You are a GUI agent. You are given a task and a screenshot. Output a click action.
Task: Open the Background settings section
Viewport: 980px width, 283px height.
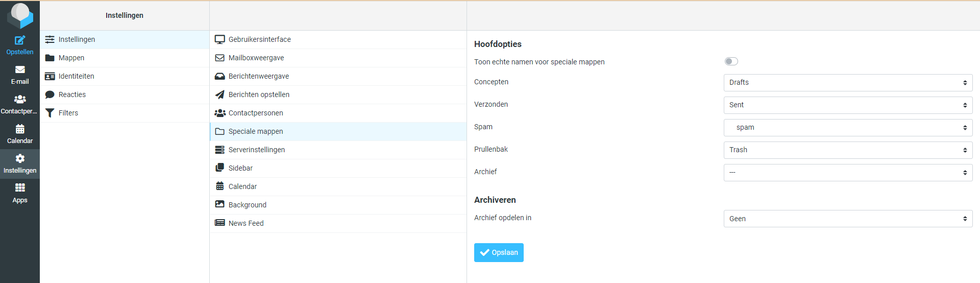[248, 205]
